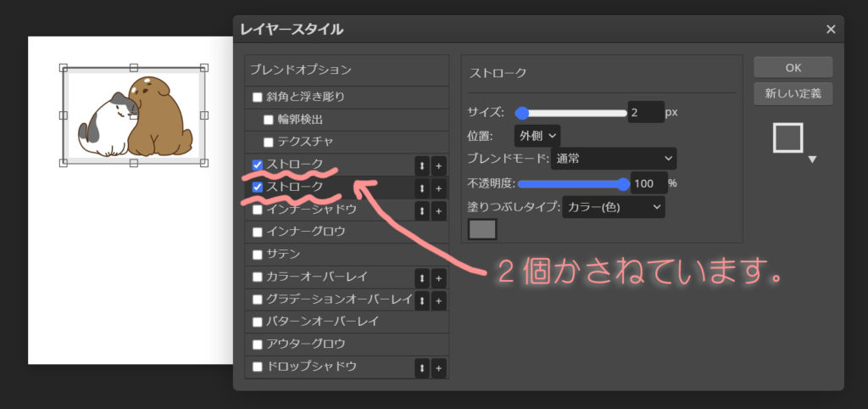This screenshot has width=868, height=409.
Task: Click the サイズ px value field
Action: tap(645, 112)
